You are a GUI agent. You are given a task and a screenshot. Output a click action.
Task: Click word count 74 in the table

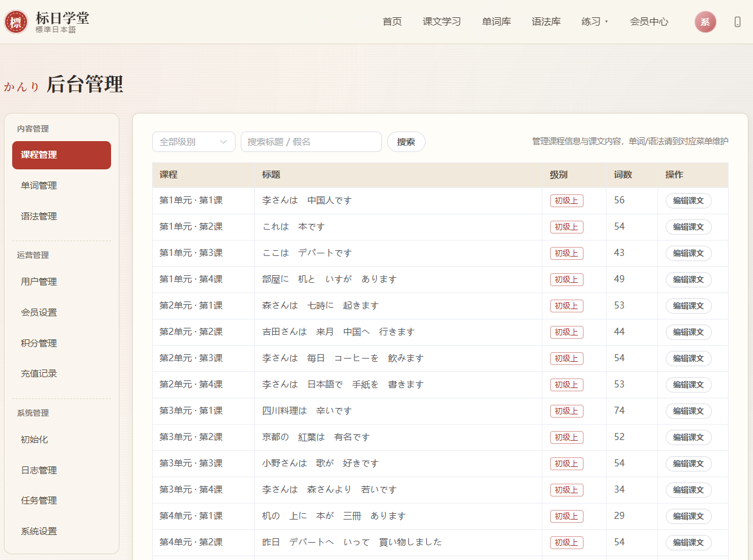(619, 411)
